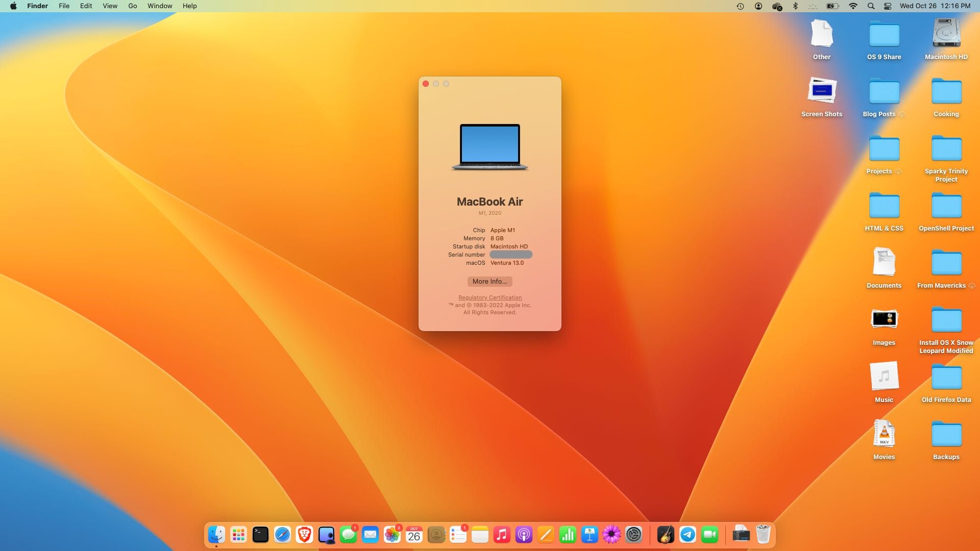Open Mail app in the Dock
Screen dimensions: 980x551
click(x=370, y=535)
